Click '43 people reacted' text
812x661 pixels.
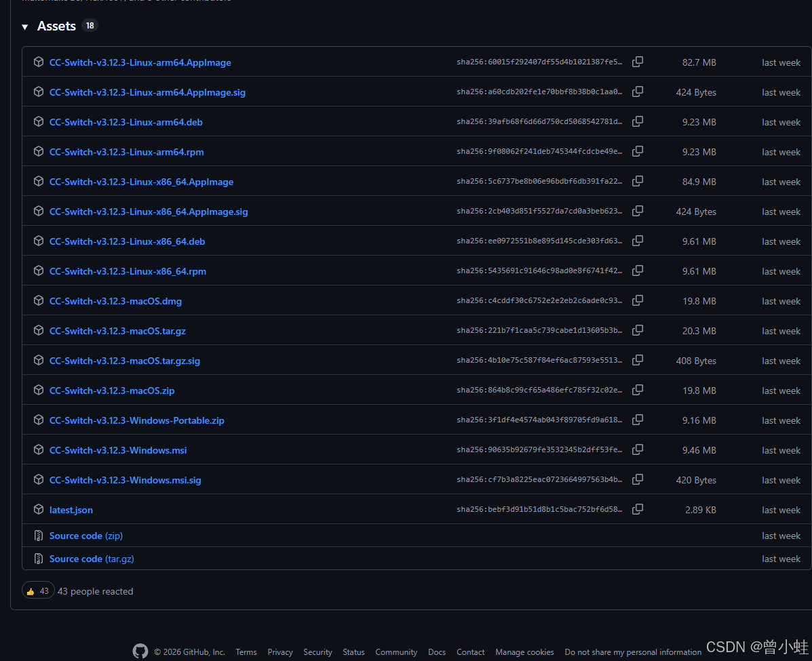[x=95, y=591]
